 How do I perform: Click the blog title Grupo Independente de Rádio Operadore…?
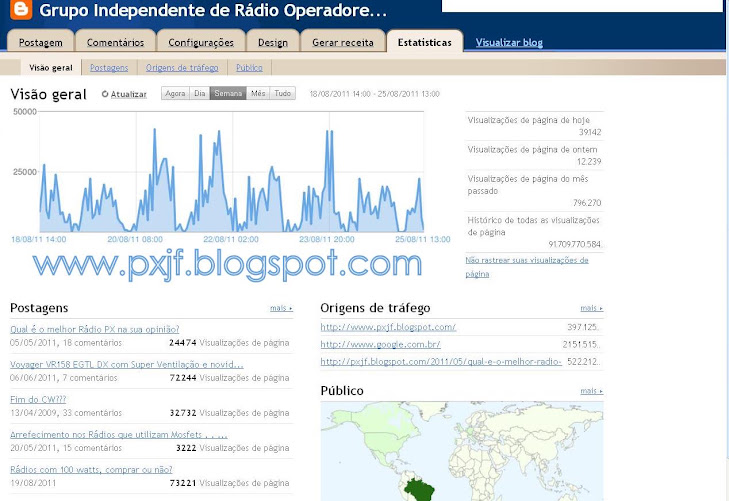[213, 10]
